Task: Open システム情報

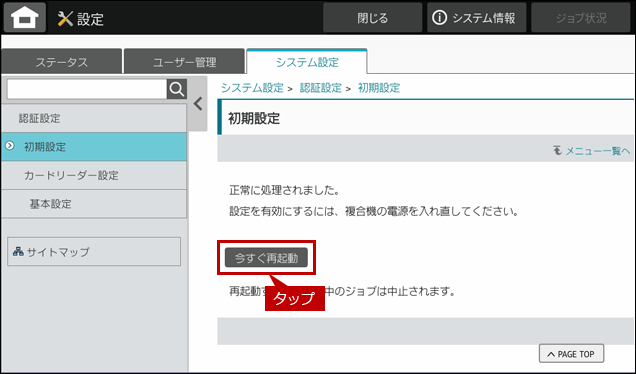Action: pyautogui.click(x=477, y=18)
